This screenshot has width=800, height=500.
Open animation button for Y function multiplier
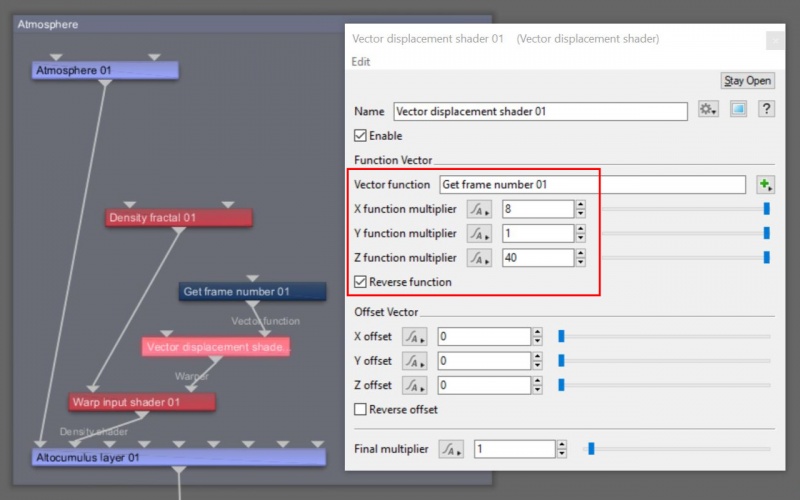[479, 234]
